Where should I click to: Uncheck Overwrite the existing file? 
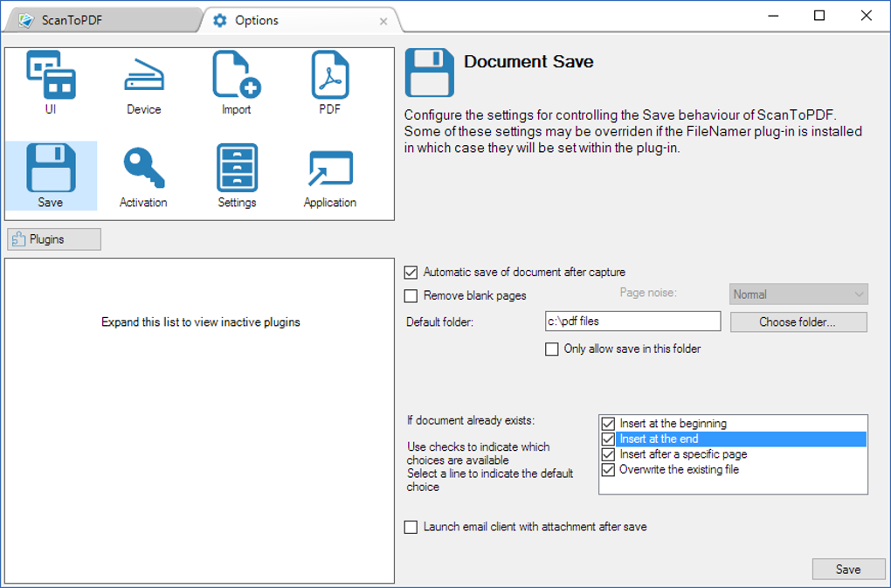pos(608,470)
